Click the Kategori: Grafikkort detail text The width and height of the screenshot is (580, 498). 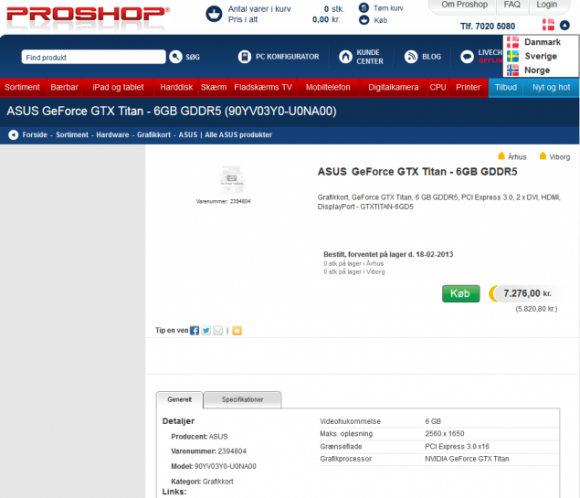tap(202, 481)
